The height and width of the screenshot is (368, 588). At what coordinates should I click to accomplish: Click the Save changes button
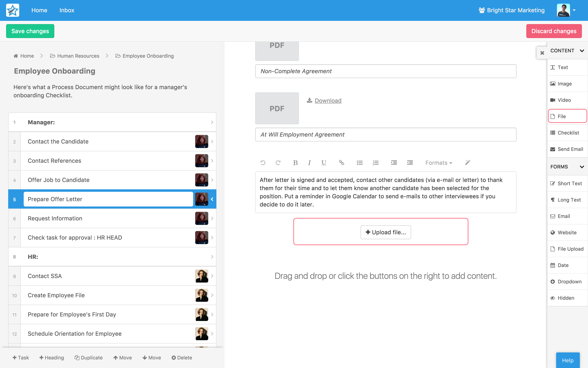point(30,31)
